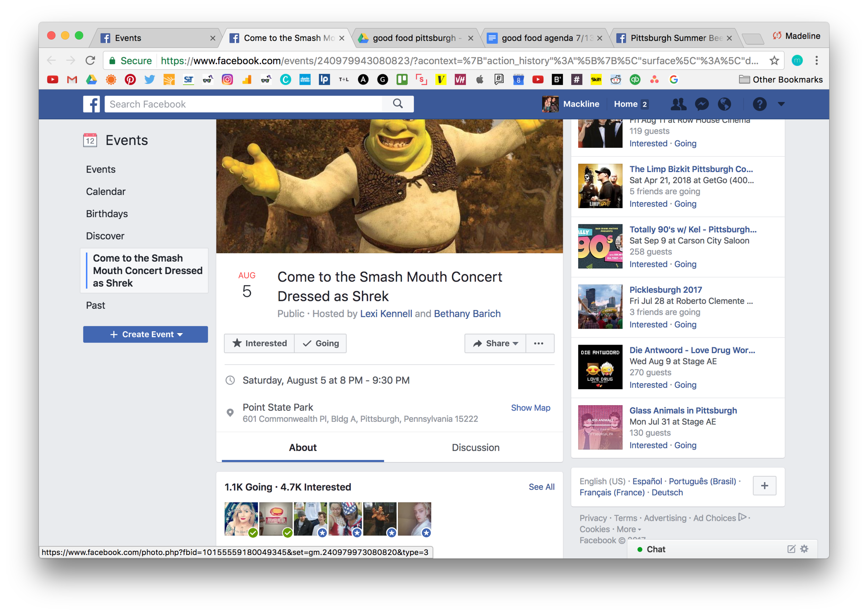Open the Chat bar
The image size is (868, 614).
coord(722,549)
